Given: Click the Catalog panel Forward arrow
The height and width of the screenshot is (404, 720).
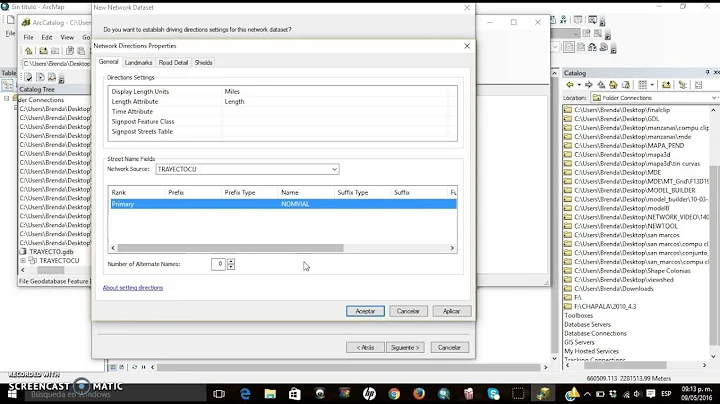Looking at the screenshot, I should pyautogui.click(x=589, y=85).
